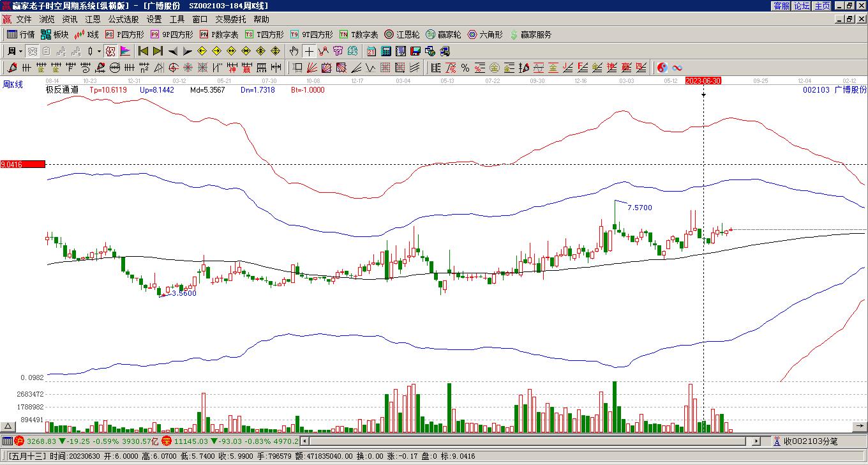Select the hand pan tool
Viewport: 868px width, 465px height.
point(294,51)
